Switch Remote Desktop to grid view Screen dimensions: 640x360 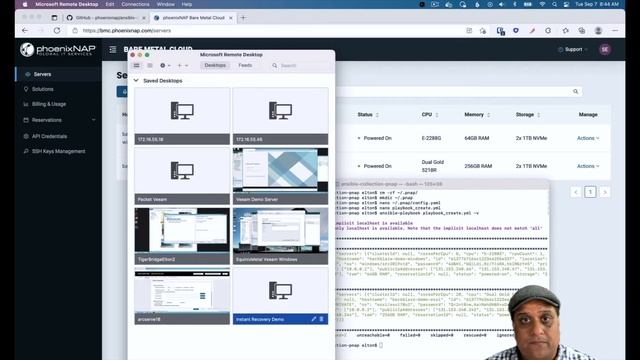(137, 65)
